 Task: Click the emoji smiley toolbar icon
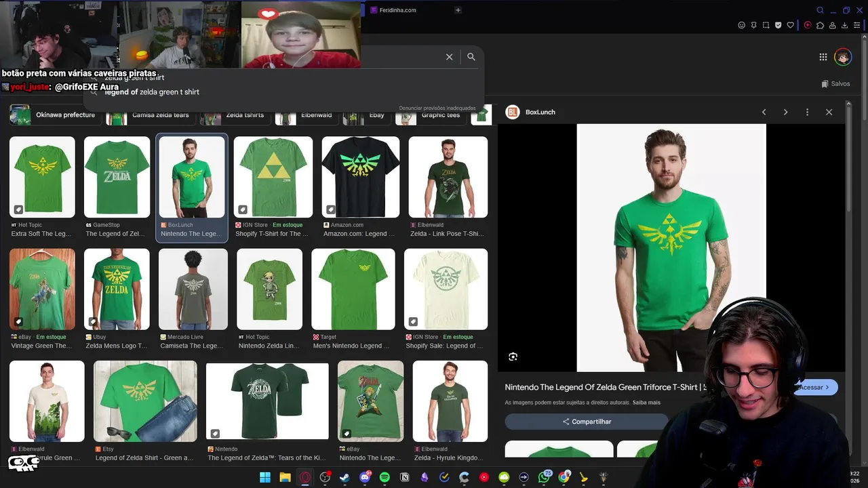742,25
